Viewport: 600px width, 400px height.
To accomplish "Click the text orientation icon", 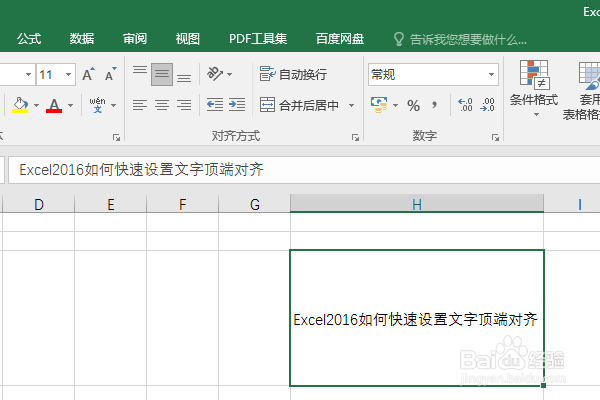I will [x=214, y=74].
